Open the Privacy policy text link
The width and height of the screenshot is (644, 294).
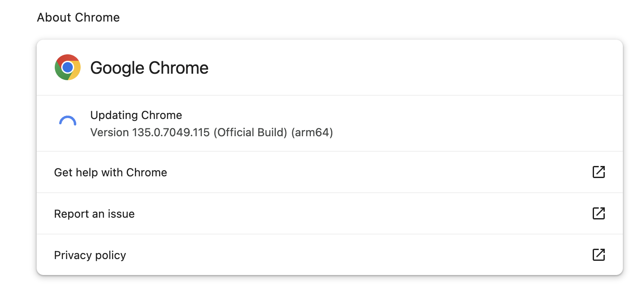tap(90, 255)
